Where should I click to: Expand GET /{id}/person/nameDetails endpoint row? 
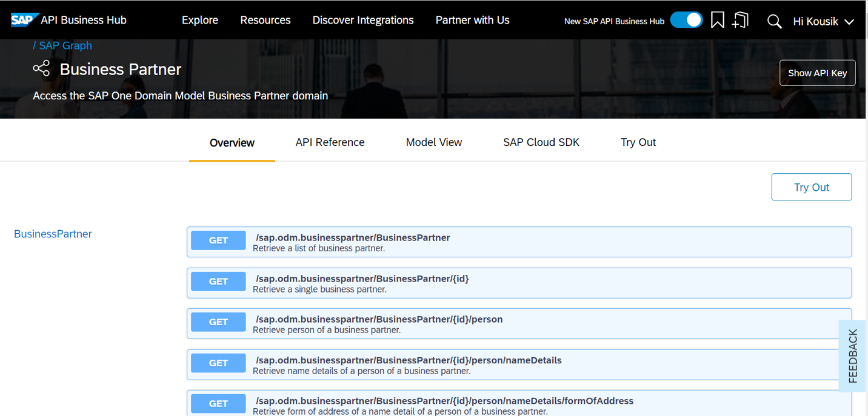pos(519,365)
